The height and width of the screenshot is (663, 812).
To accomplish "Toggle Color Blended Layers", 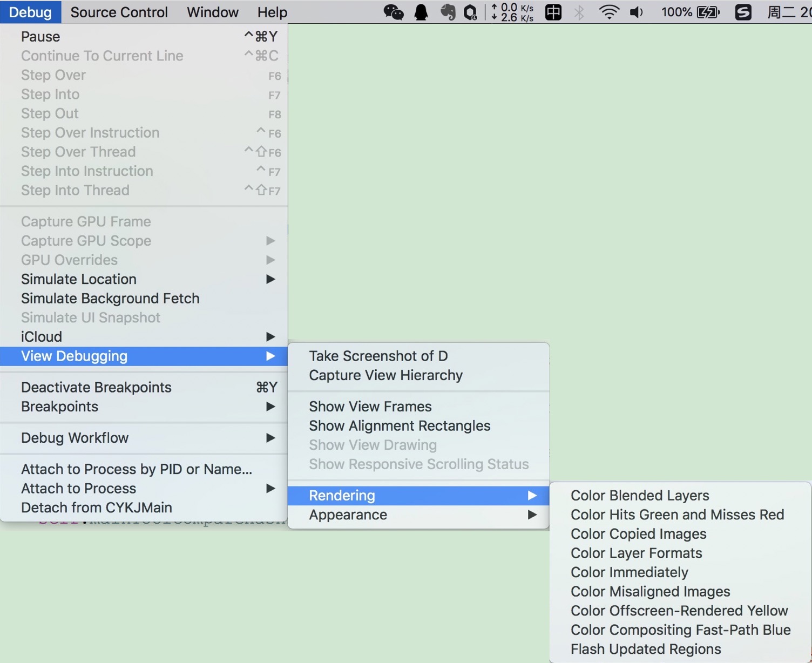I will 680,496.
